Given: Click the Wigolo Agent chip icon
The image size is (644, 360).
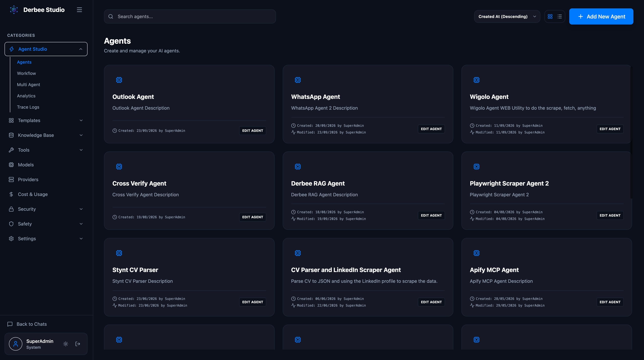Looking at the screenshot, I should [x=477, y=80].
